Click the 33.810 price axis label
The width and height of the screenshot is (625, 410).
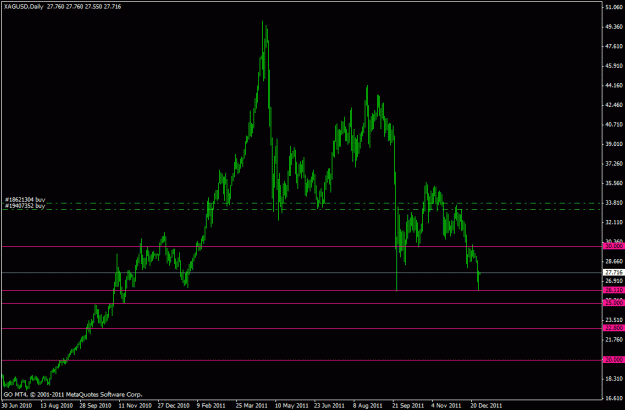614,202
